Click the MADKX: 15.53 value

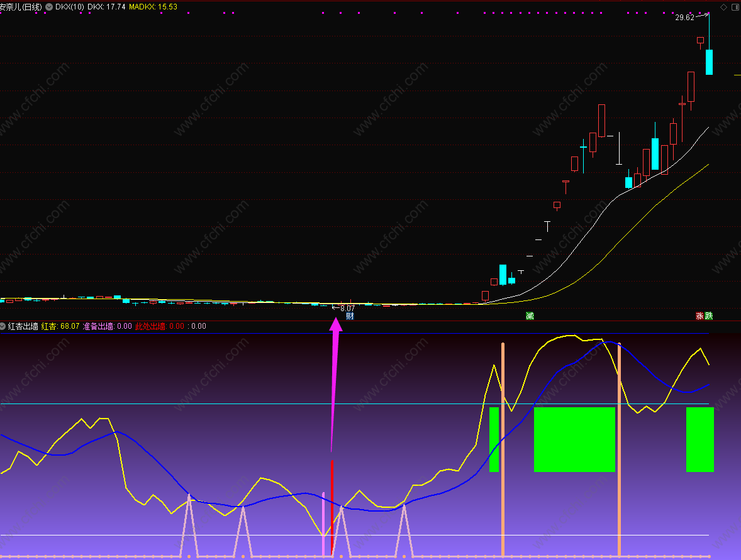pyautogui.click(x=153, y=7)
